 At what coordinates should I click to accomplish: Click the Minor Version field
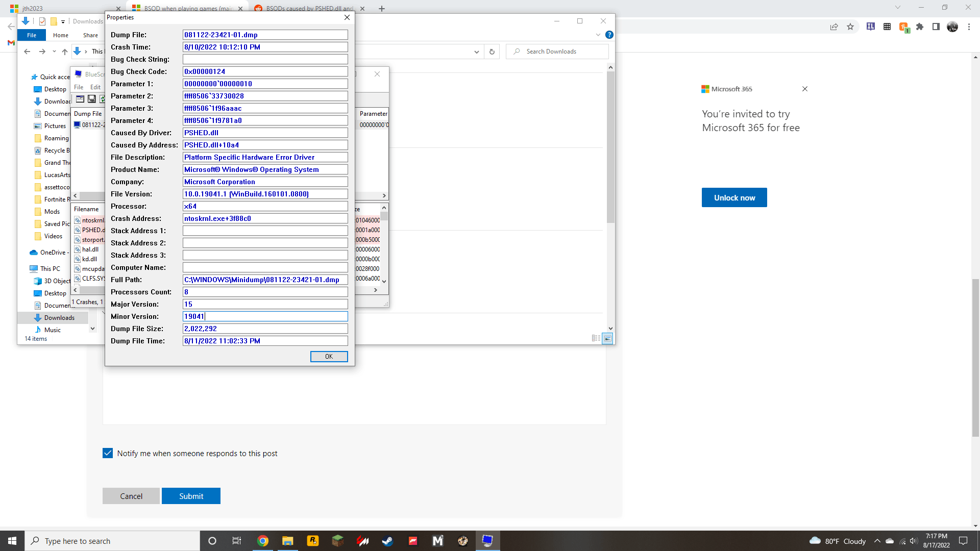265,316
